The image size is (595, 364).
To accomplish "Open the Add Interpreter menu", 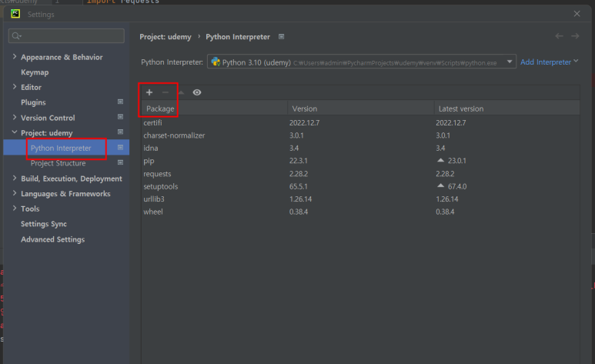I will (549, 62).
